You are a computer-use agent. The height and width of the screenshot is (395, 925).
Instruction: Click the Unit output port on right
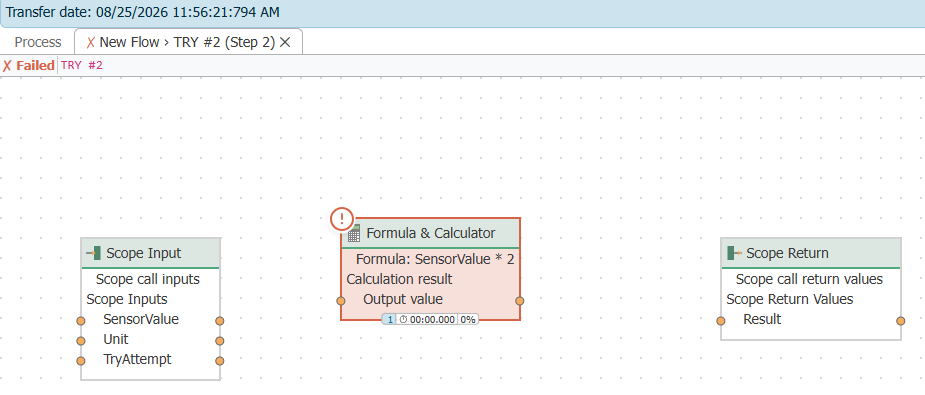click(x=219, y=341)
